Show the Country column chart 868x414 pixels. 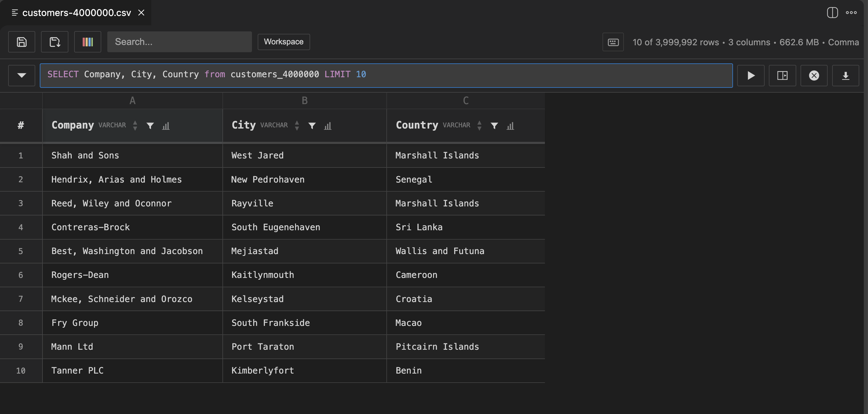510,126
